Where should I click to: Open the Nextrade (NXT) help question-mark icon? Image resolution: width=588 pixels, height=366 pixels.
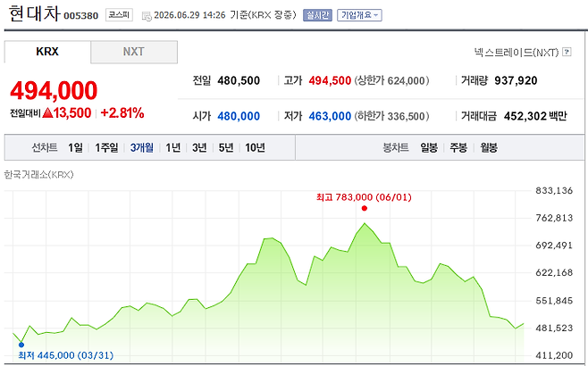point(567,52)
